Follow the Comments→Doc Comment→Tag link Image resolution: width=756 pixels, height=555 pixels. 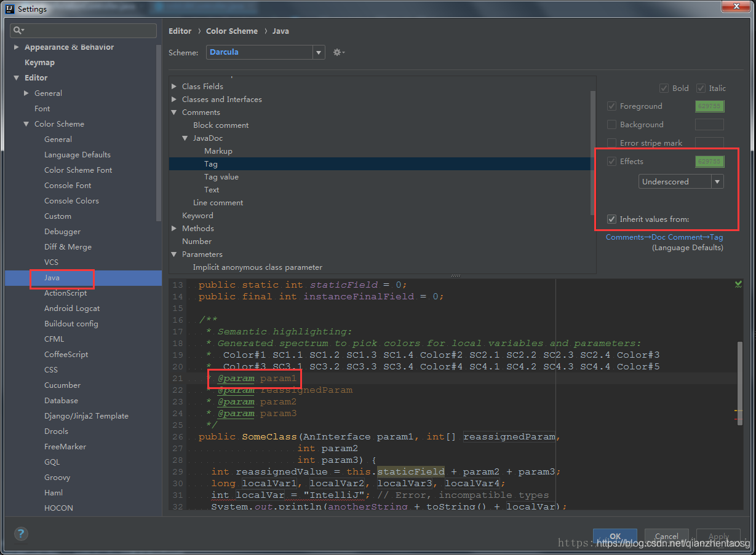664,237
